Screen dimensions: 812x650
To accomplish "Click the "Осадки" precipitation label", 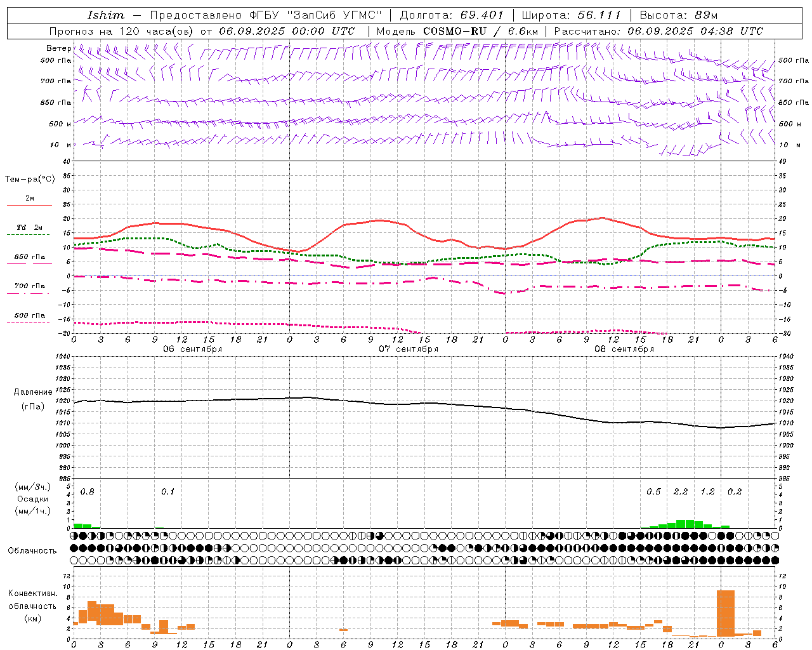I will [x=33, y=499].
